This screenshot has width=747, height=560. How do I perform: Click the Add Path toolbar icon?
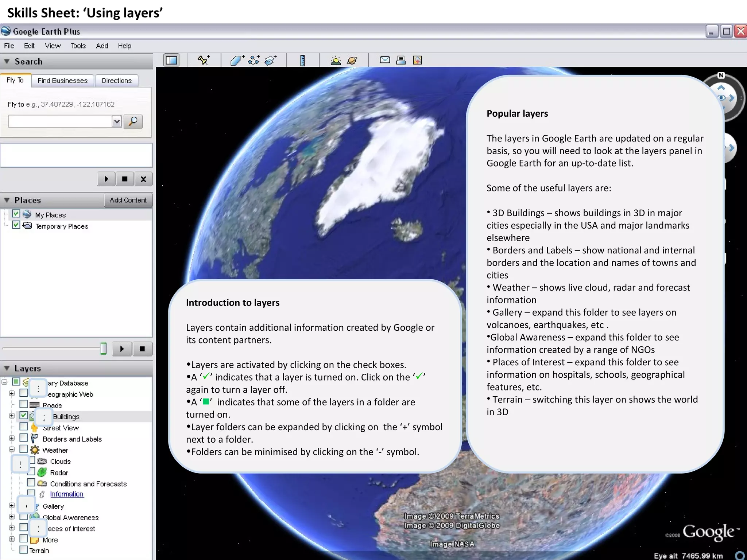click(254, 60)
